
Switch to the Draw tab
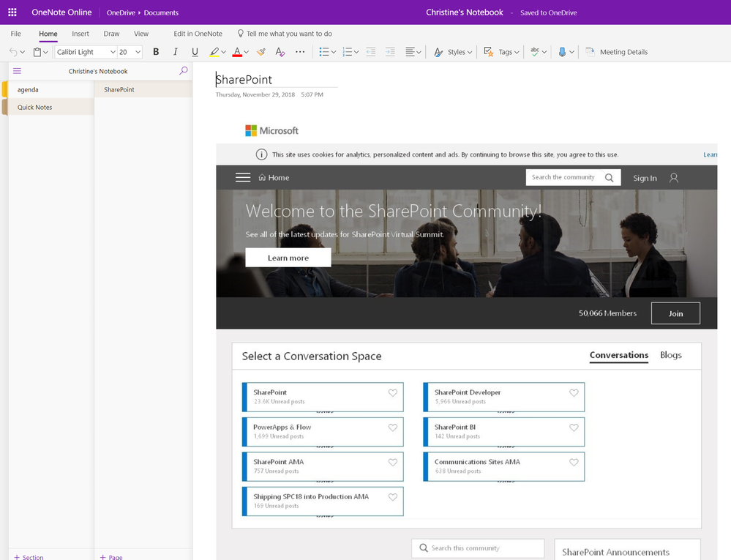[x=111, y=34]
